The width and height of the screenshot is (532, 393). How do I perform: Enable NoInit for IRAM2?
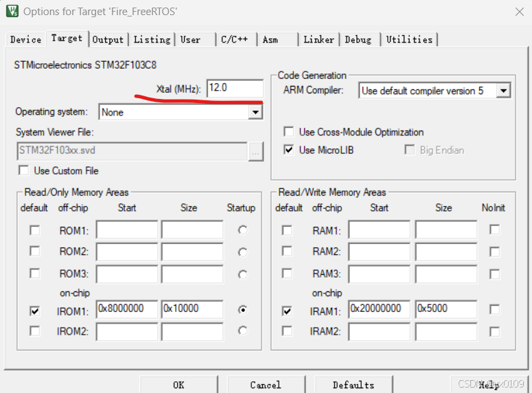click(495, 332)
